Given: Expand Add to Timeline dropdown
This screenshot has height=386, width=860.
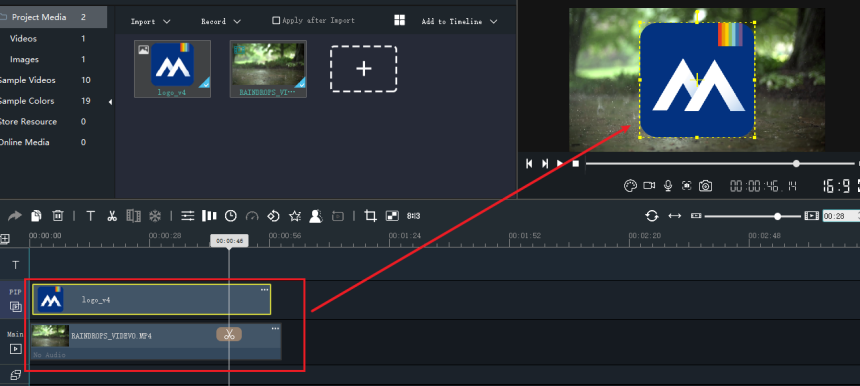Looking at the screenshot, I should coord(459,21).
